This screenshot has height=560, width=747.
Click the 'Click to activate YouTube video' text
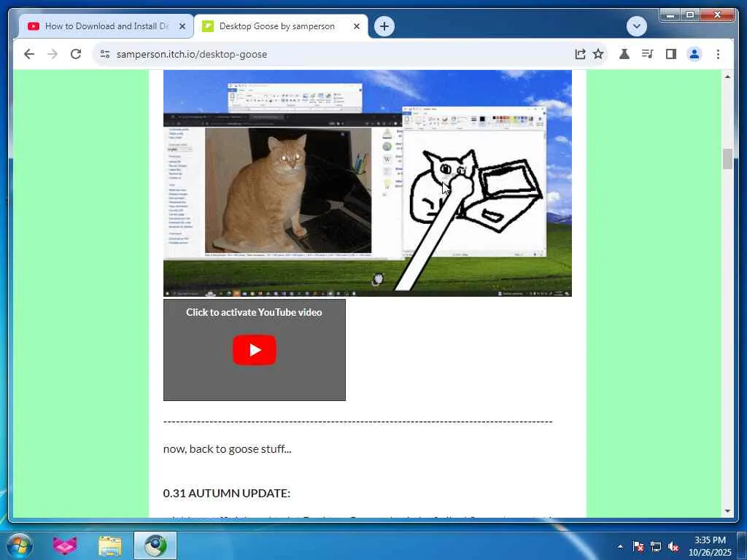254,312
